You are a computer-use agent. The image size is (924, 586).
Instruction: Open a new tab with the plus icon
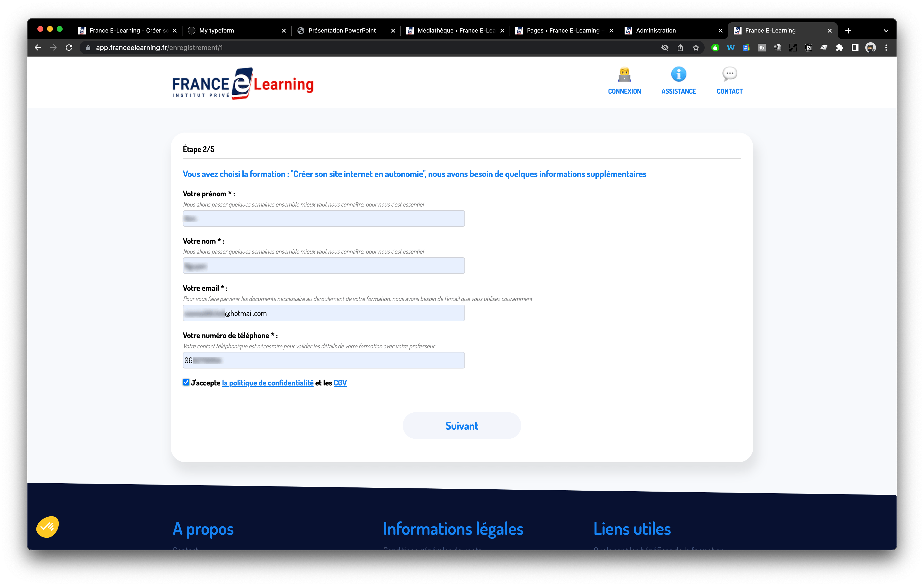pyautogui.click(x=848, y=30)
